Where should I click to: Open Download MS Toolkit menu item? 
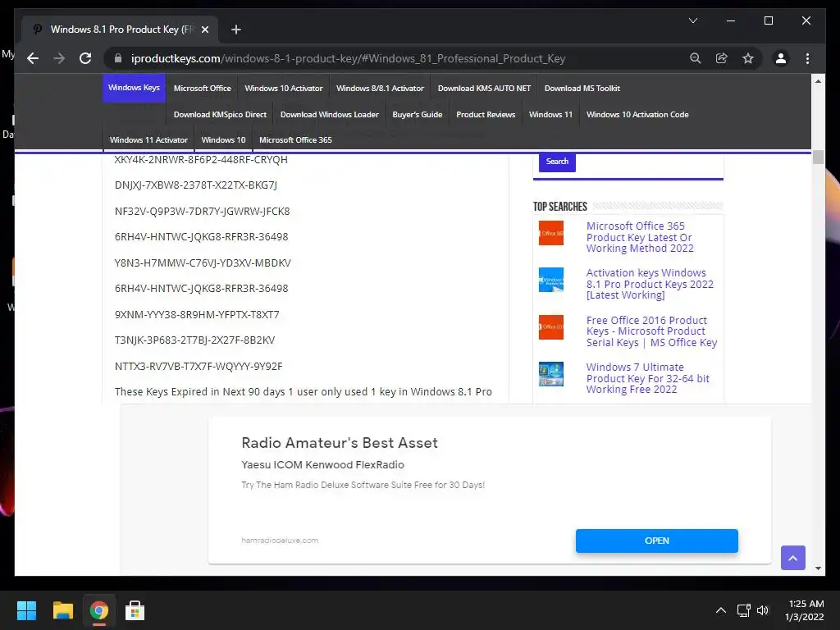coord(582,89)
